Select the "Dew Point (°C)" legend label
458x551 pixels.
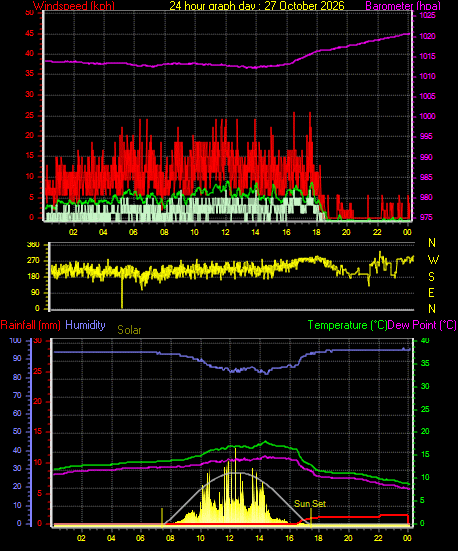pyautogui.click(x=422, y=325)
